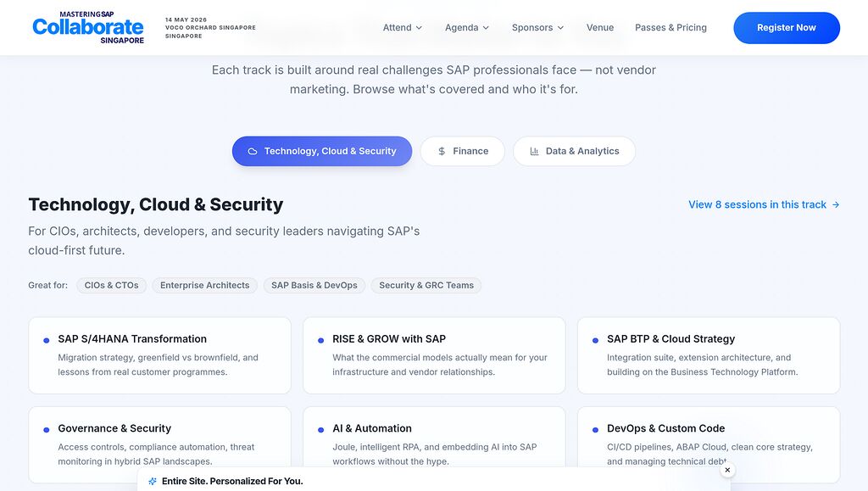Click the sparkle icon in personalization banner
868x491 pixels.
point(153,482)
